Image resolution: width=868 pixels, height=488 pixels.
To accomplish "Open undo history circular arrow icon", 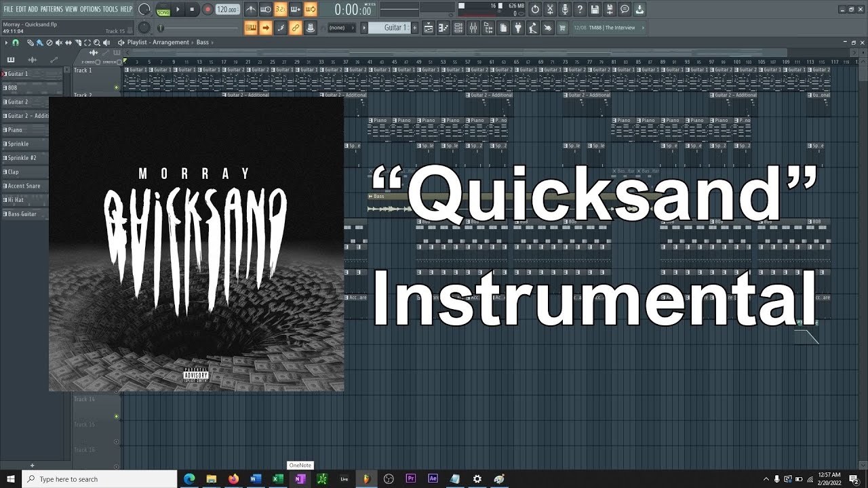I will pos(535,9).
